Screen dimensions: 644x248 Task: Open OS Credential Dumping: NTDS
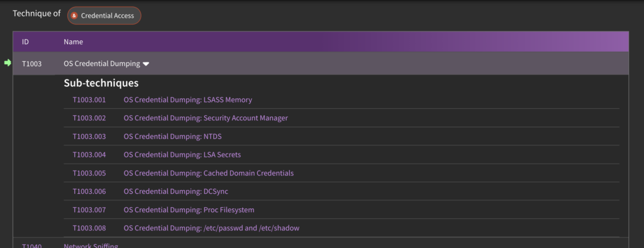pos(172,137)
